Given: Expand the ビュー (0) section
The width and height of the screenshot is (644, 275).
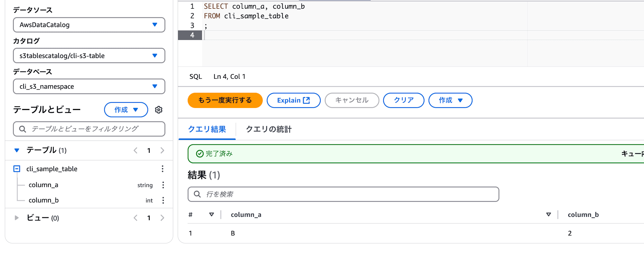Looking at the screenshot, I should point(17,218).
